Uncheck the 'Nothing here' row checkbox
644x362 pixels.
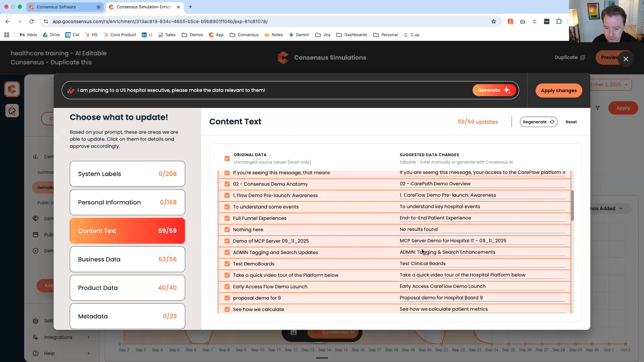[227, 230]
